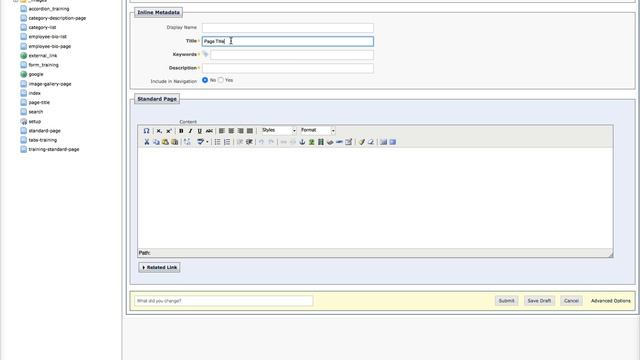Open the Styles dropdown

coord(278,131)
